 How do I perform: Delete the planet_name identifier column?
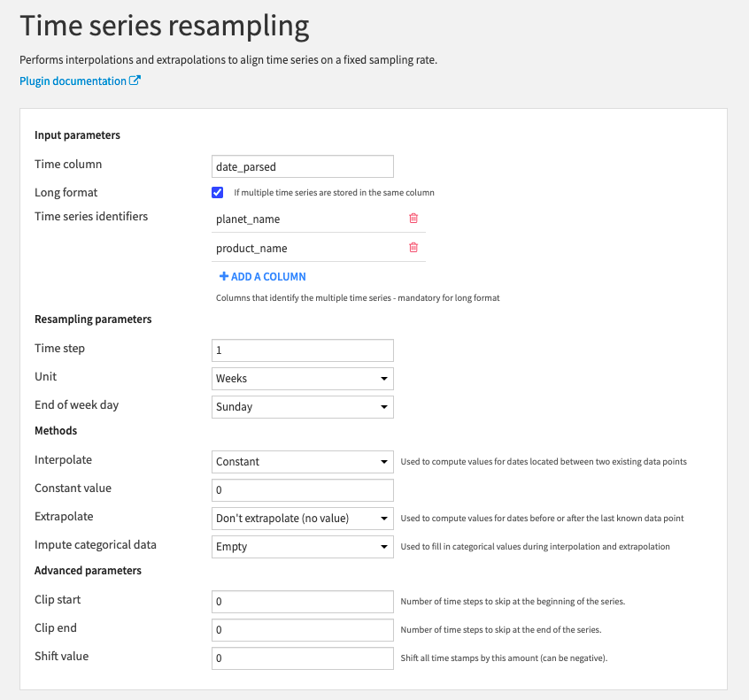point(413,219)
